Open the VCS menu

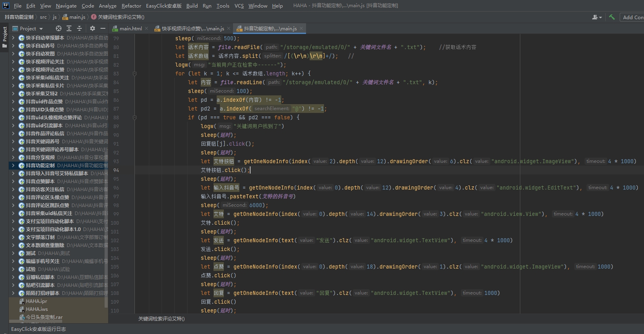(x=239, y=6)
